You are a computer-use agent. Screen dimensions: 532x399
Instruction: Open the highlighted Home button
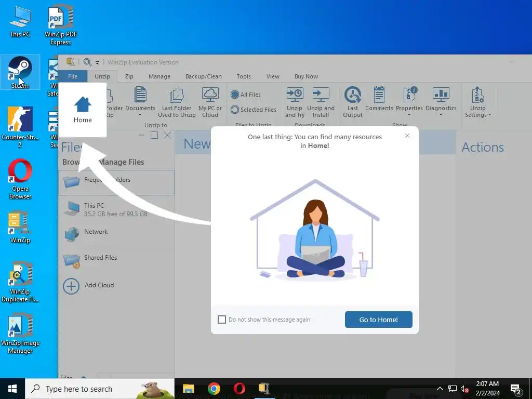(83, 110)
